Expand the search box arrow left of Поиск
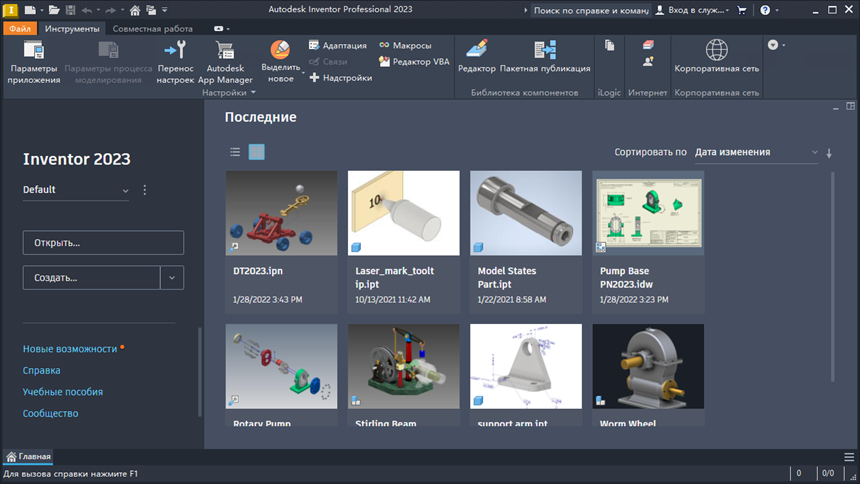This screenshot has height=484, width=860. (x=525, y=10)
